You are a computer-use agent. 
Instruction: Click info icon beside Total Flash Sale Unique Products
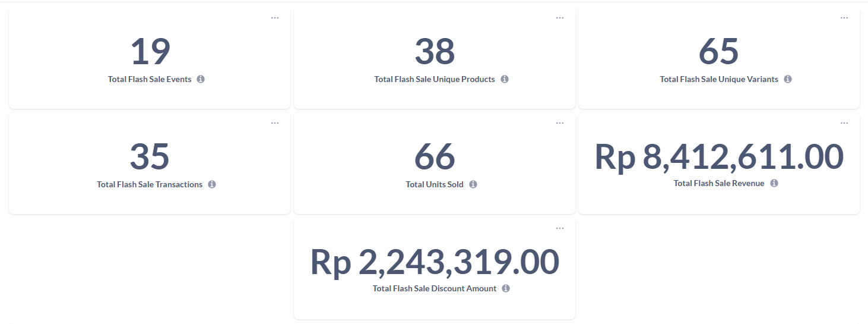tap(505, 79)
